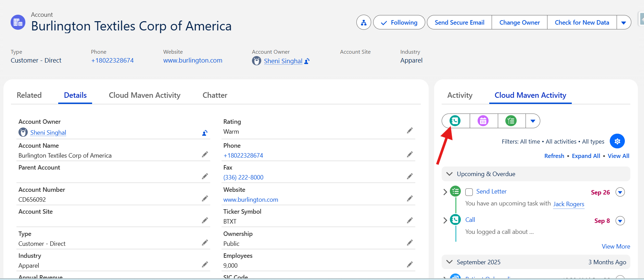Click change owner icon in Details Account Owner
Image resolution: width=644 pixels, height=280 pixels.
tap(205, 133)
